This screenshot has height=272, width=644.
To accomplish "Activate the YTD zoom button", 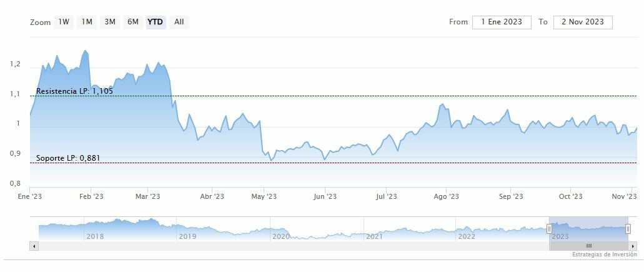I will pyautogui.click(x=156, y=22).
